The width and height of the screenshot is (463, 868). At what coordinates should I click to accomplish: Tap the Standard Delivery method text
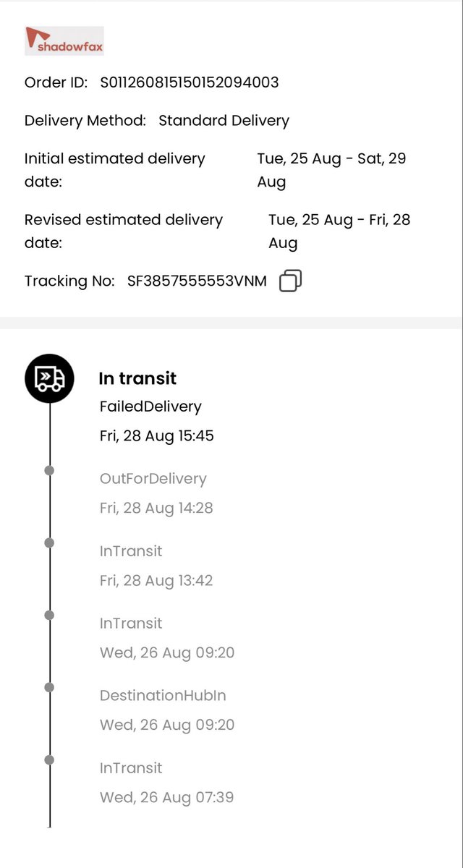(x=224, y=121)
